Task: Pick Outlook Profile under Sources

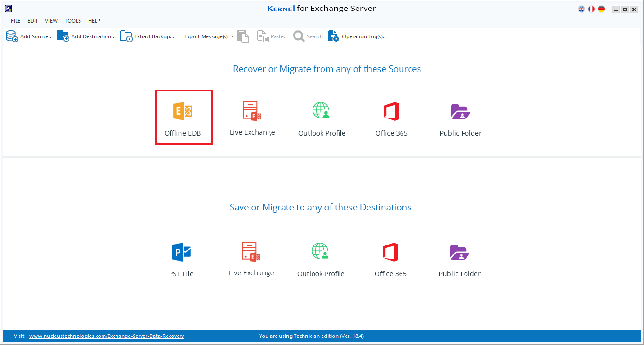Action: pos(322,119)
